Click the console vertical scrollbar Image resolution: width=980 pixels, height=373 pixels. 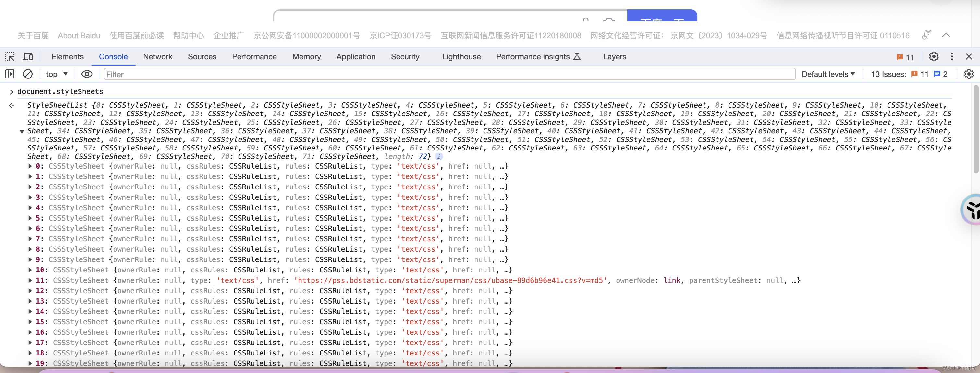pos(976,129)
